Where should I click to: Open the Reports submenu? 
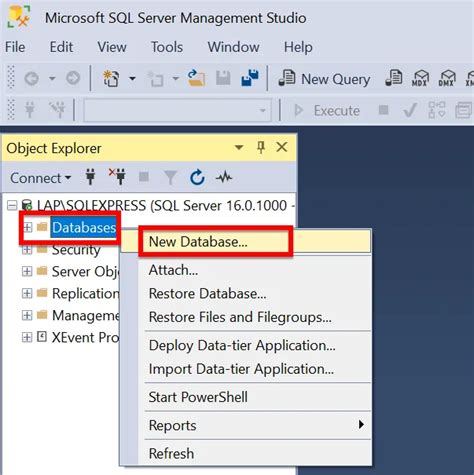point(246,425)
